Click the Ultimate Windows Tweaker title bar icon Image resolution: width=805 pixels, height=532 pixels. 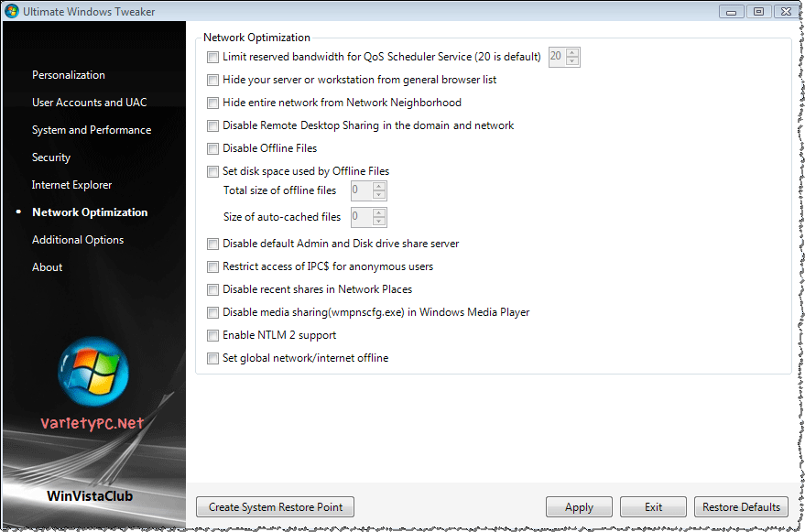[11, 11]
